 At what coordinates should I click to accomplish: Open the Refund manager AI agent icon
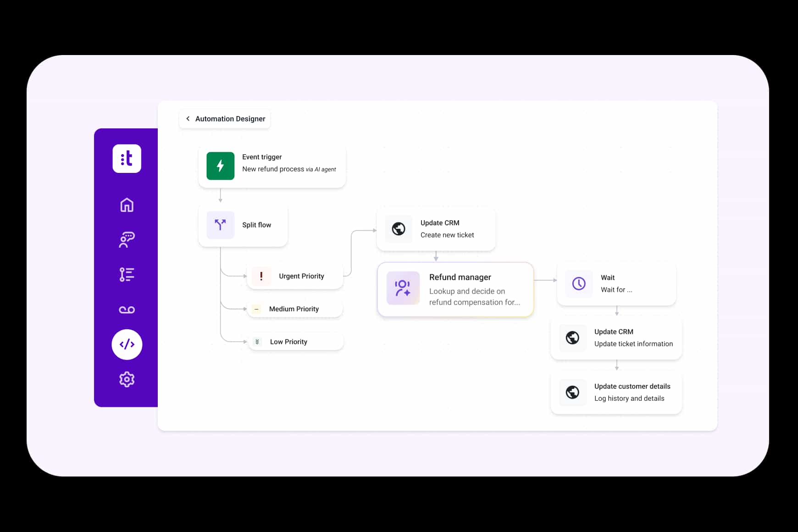[x=403, y=288]
